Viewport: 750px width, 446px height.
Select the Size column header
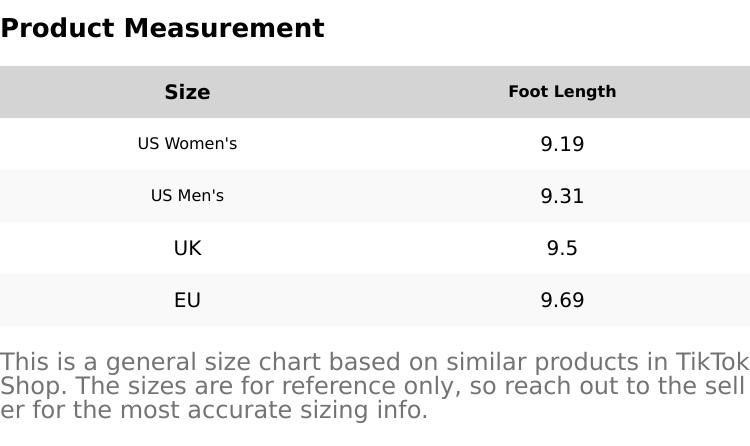tap(187, 92)
